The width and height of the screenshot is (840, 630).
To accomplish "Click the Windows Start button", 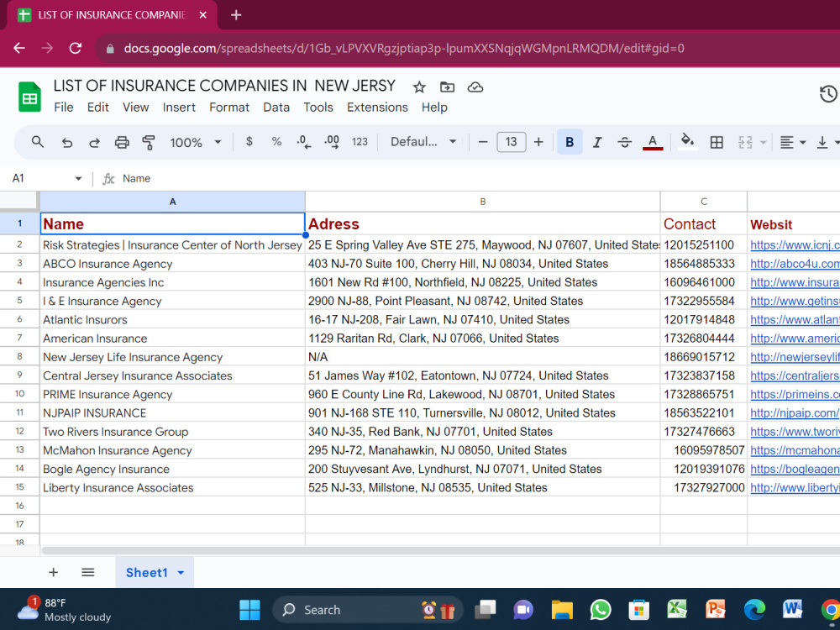I will pos(249,610).
